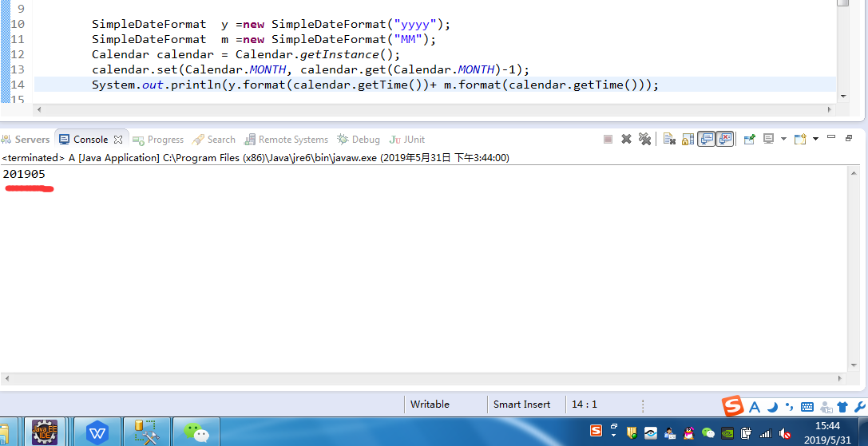Open the Sogou soft keyboard icon

click(x=807, y=407)
